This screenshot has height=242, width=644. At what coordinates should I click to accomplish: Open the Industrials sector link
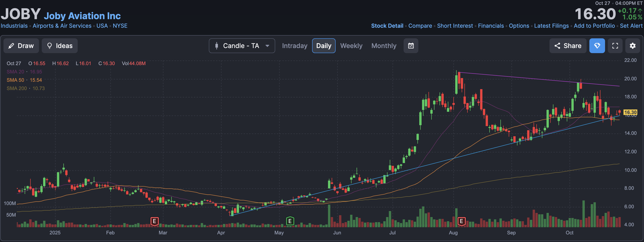pos(14,26)
